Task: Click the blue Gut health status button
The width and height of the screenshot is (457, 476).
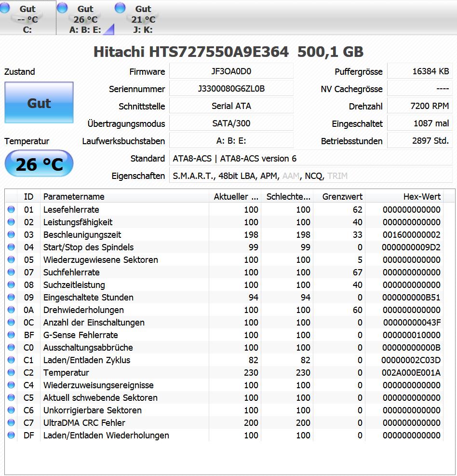Action: [x=39, y=103]
